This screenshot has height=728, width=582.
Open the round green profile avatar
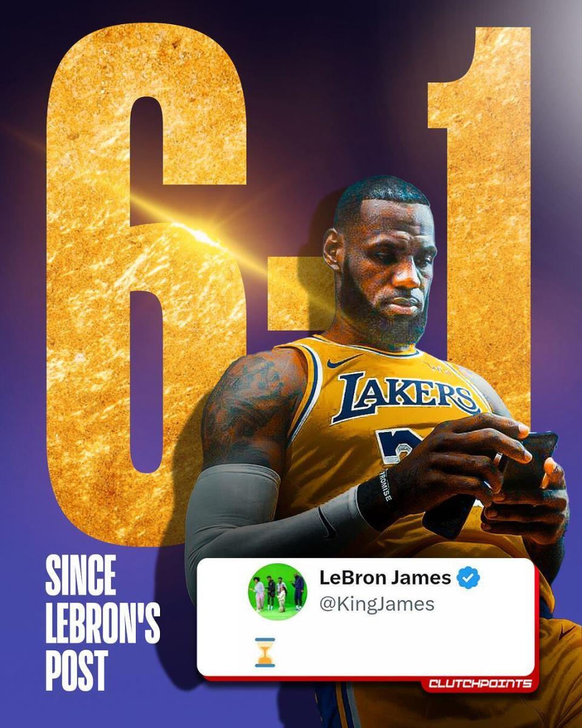(x=278, y=592)
